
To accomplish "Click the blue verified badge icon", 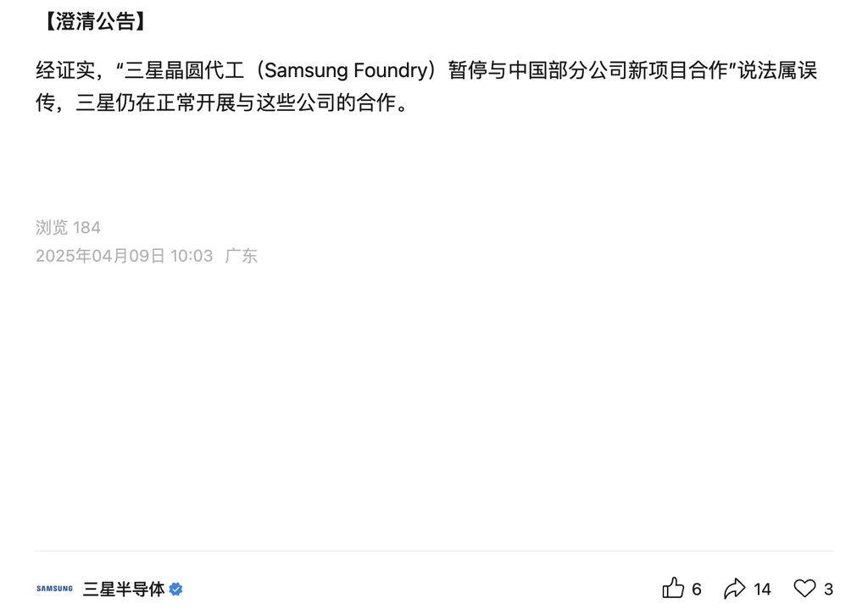I will [x=176, y=589].
